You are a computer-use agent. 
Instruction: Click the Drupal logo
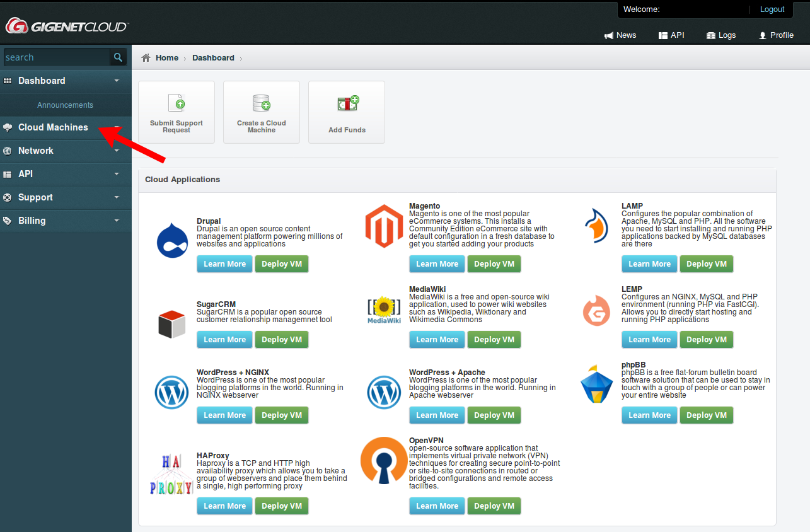click(x=172, y=241)
